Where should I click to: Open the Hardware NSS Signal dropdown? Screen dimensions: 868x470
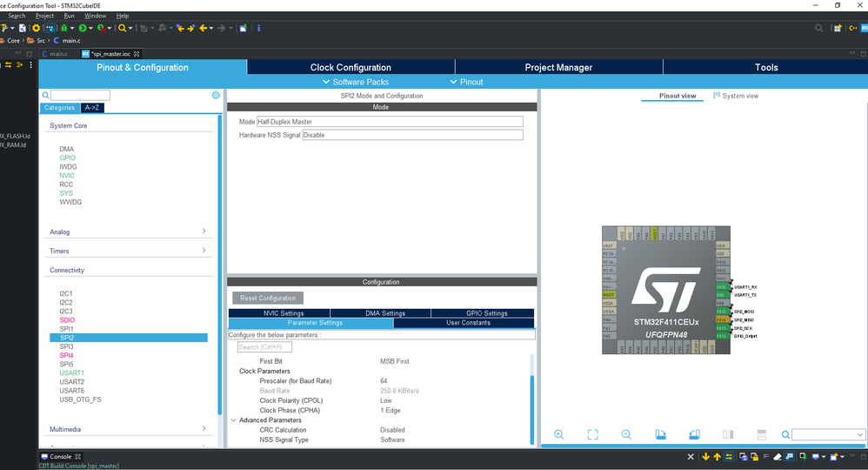coord(412,135)
